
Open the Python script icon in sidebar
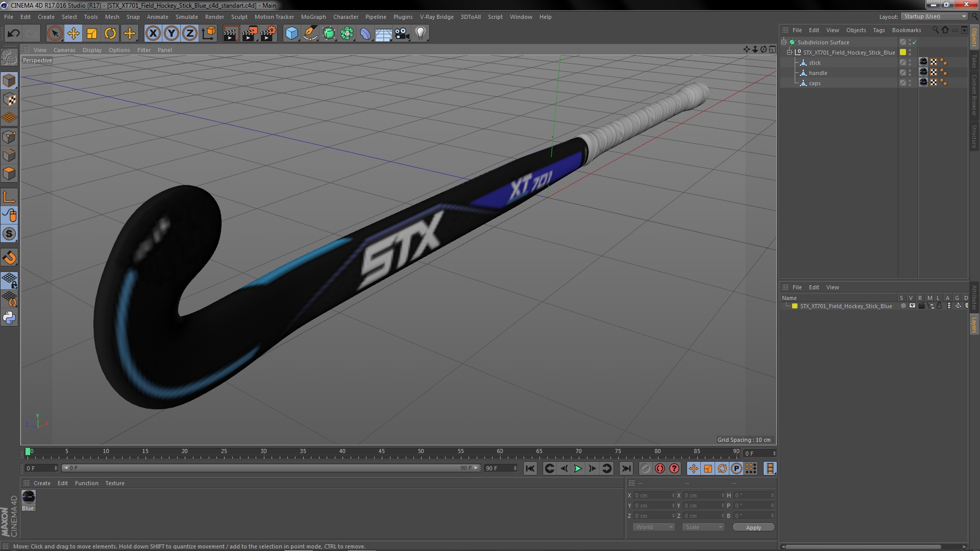point(9,318)
